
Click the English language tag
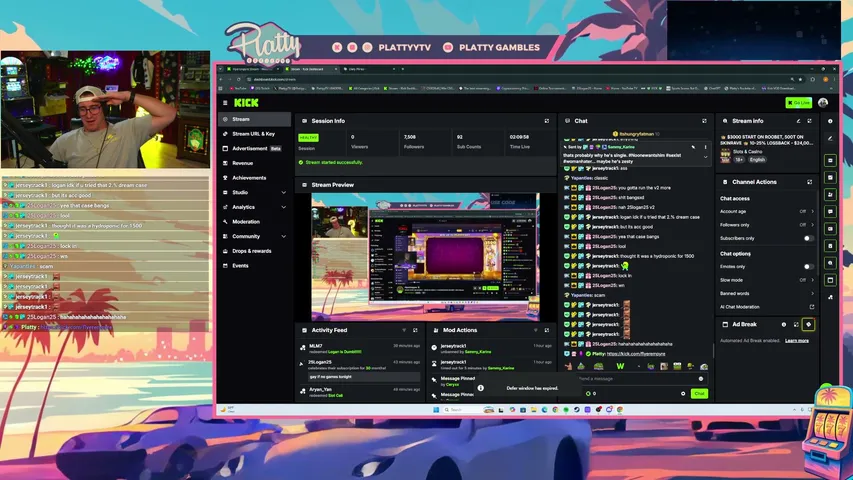click(757, 160)
